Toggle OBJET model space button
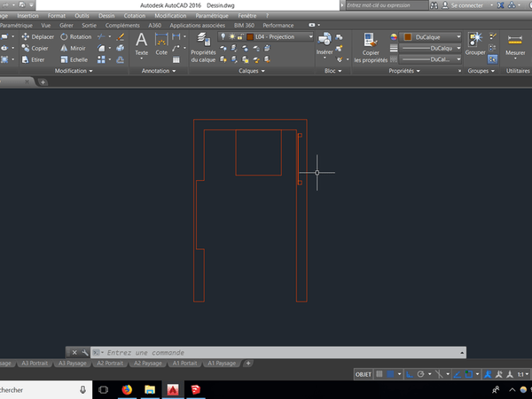This screenshot has width=532, height=399. tap(364, 375)
